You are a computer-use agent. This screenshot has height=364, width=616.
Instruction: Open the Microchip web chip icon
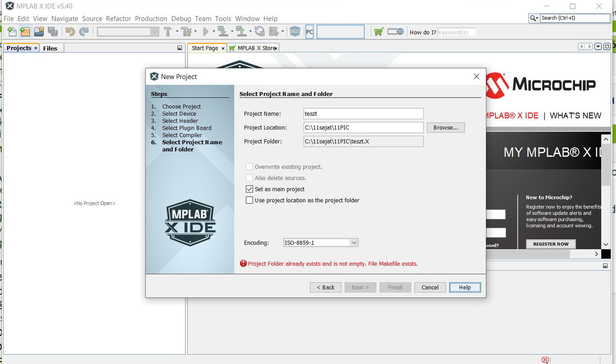pyautogui.click(x=396, y=32)
